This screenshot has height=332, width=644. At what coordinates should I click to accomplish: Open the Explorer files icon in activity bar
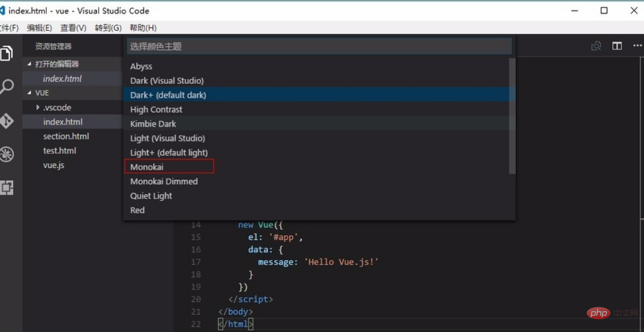6,54
